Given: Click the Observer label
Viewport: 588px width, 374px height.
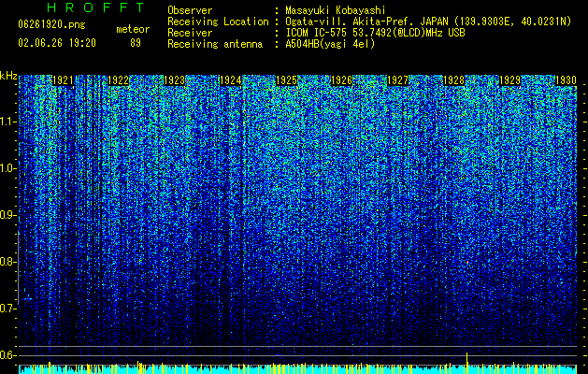Looking at the screenshot, I should 190,10.
